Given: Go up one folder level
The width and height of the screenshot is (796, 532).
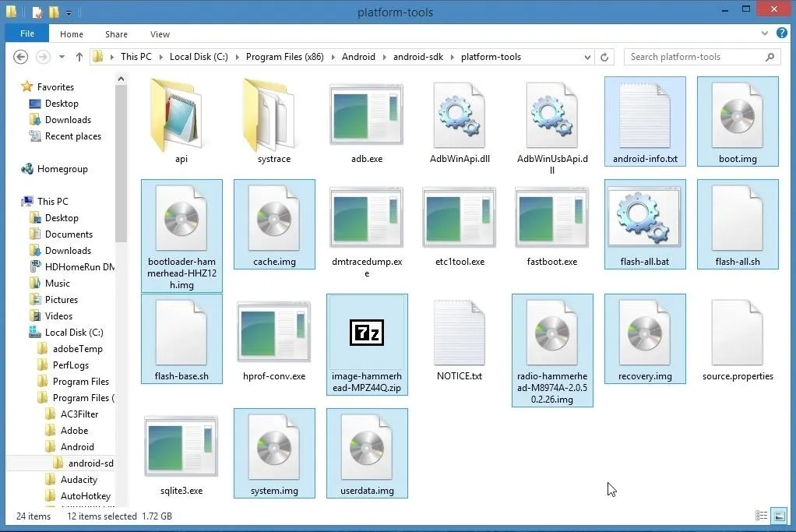Looking at the screenshot, I should pos(79,57).
